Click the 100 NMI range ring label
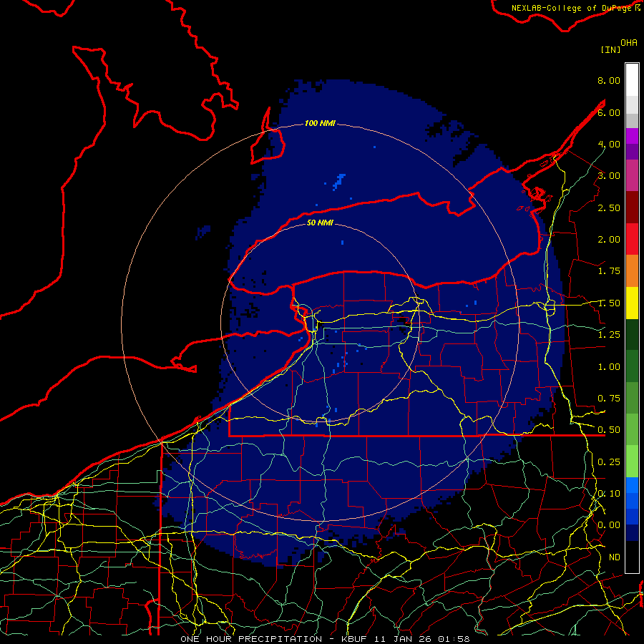Image resolution: width=644 pixels, height=644 pixels. (320, 123)
